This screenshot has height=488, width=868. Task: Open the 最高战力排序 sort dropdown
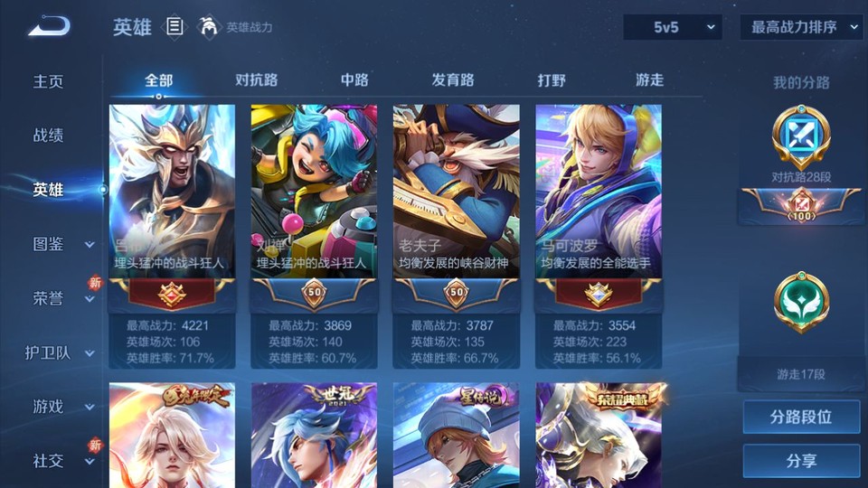[x=802, y=27]
